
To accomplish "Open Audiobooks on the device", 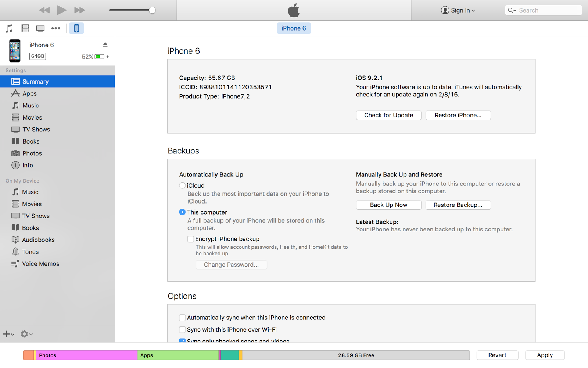I will [57, 240].
